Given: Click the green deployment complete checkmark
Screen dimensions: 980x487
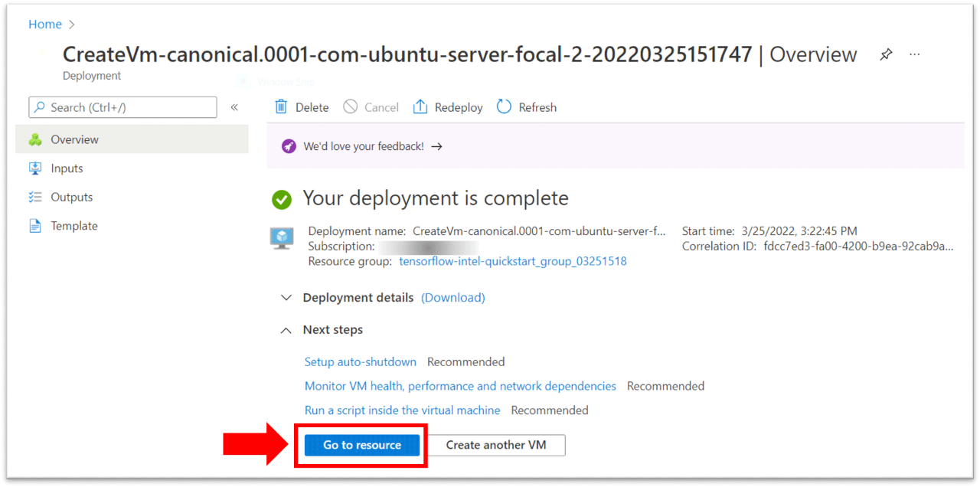Looking at the screenshot, I should point(282,200).
